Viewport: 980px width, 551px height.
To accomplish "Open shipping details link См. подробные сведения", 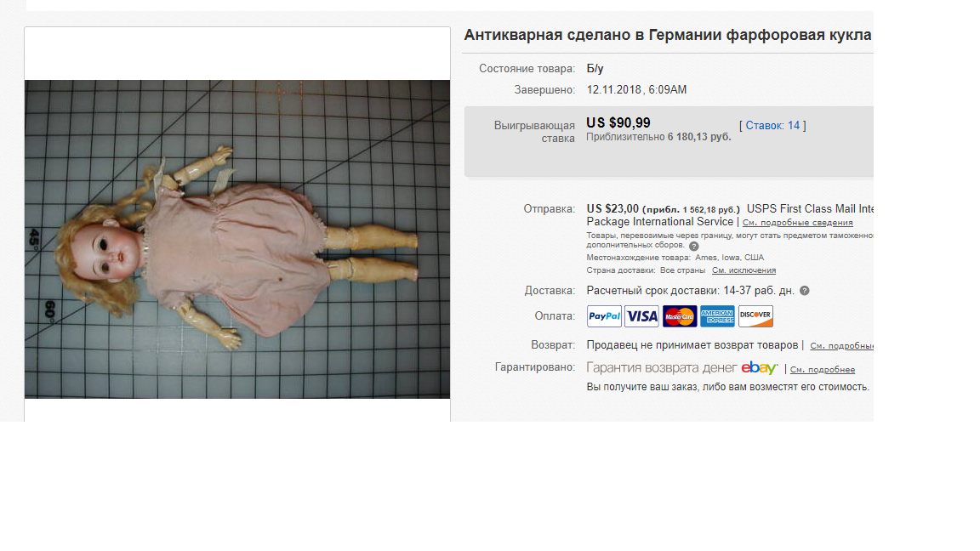I will (x=797, y=223).
